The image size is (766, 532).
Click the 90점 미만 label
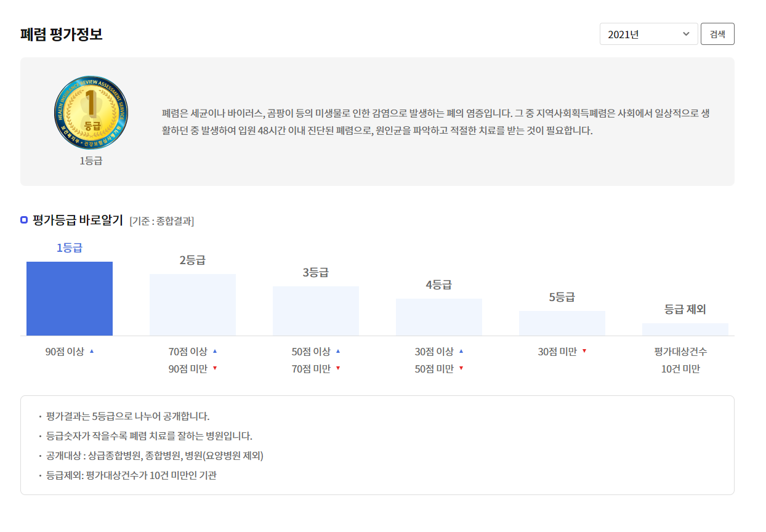(x=188, y=369)
